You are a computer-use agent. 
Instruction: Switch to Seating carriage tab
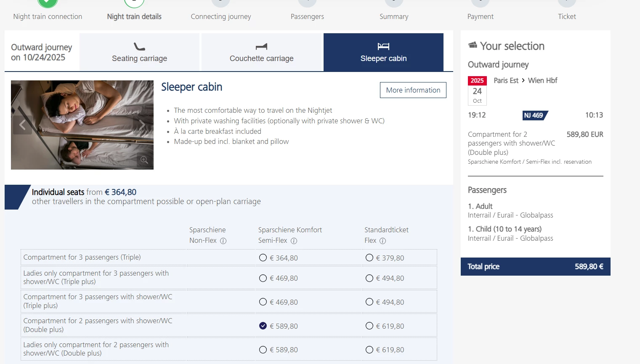[139, 53]
